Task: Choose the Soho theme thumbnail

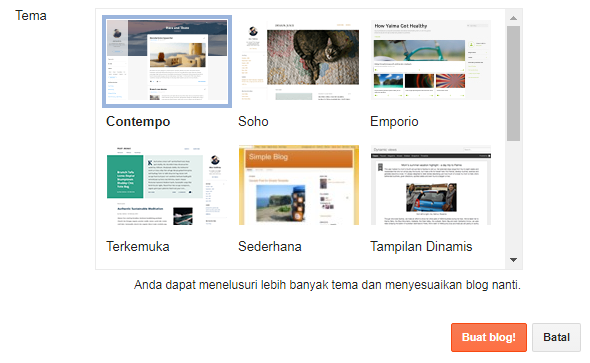Action: point(299,60)
